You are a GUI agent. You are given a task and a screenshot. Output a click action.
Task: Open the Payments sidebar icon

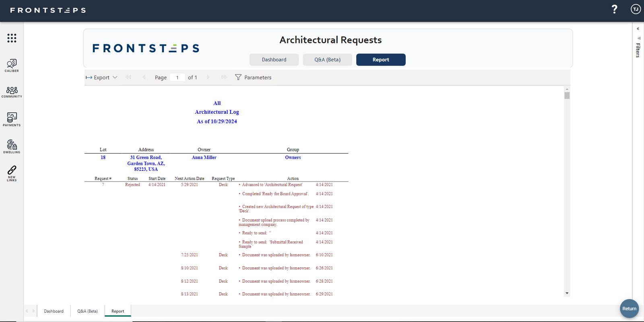(x=12, y=119)
